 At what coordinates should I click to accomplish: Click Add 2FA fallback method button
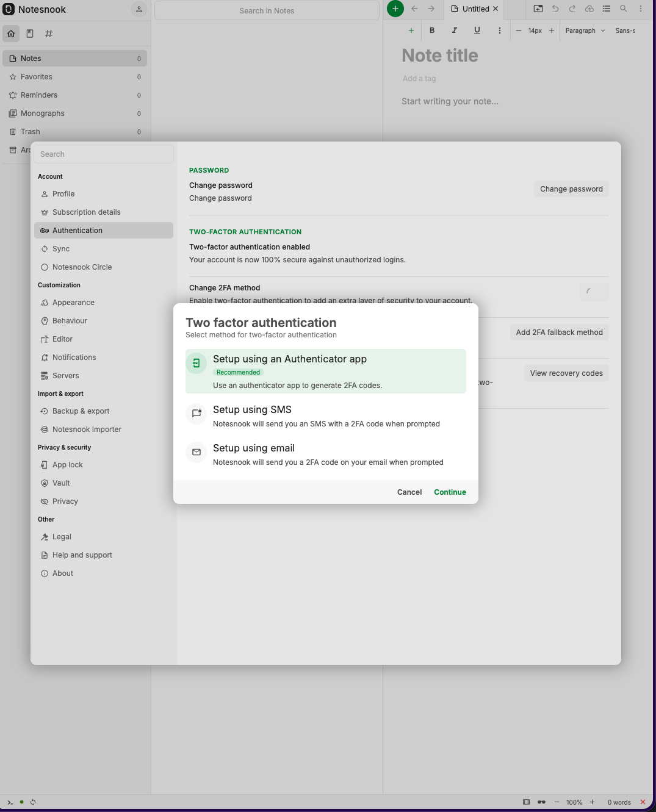coord(559,332)
